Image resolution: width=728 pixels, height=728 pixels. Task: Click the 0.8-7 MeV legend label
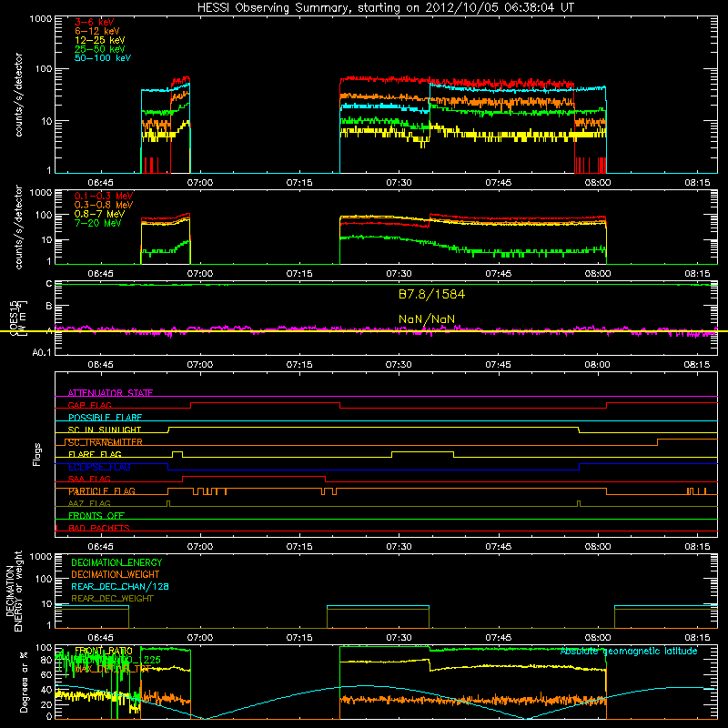(x=99, y=214)
